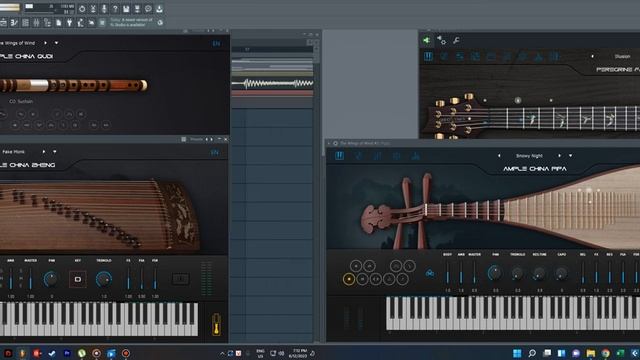
Task: Click the CAPO knob in Pipa
Action: click(x=561, y=273)
